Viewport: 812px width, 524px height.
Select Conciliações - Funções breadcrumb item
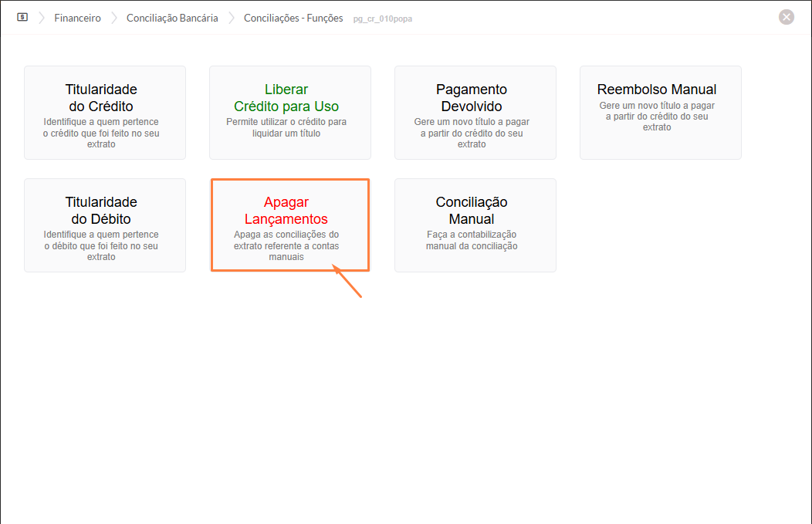point(293,18)
